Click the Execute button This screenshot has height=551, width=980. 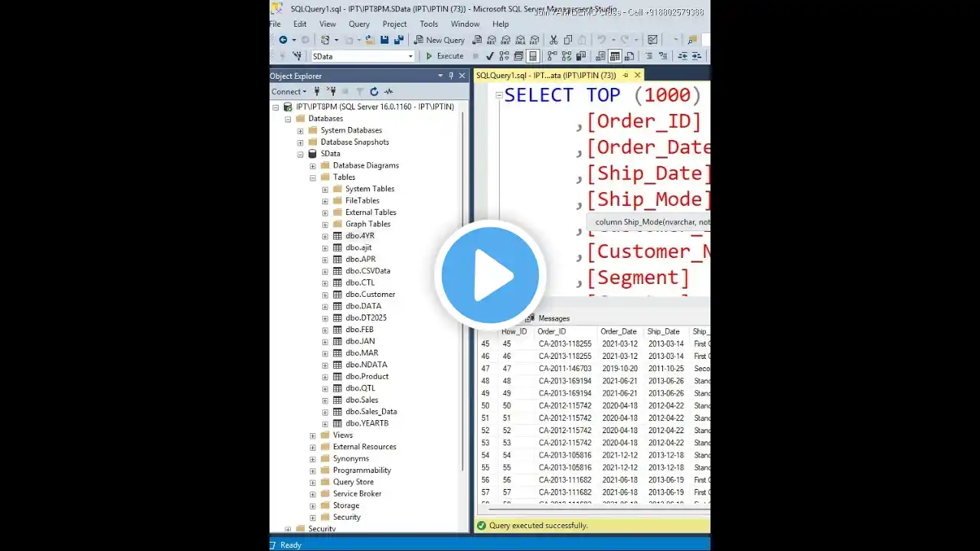445,56
